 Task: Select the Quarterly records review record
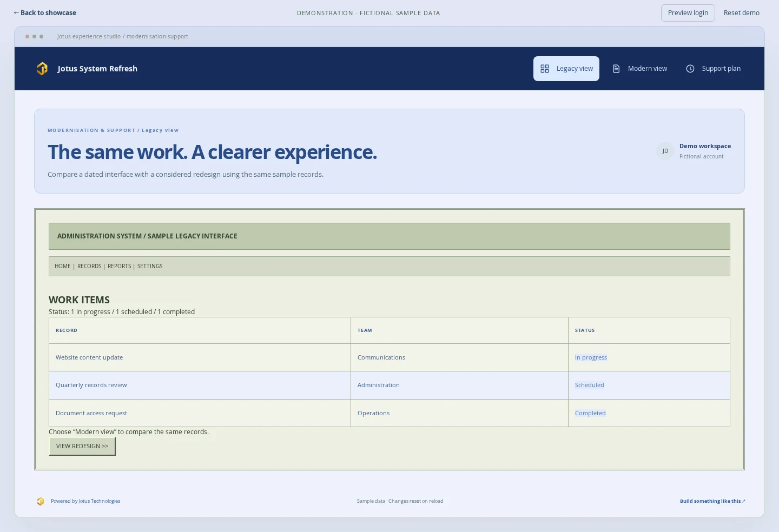coord(91,385)
